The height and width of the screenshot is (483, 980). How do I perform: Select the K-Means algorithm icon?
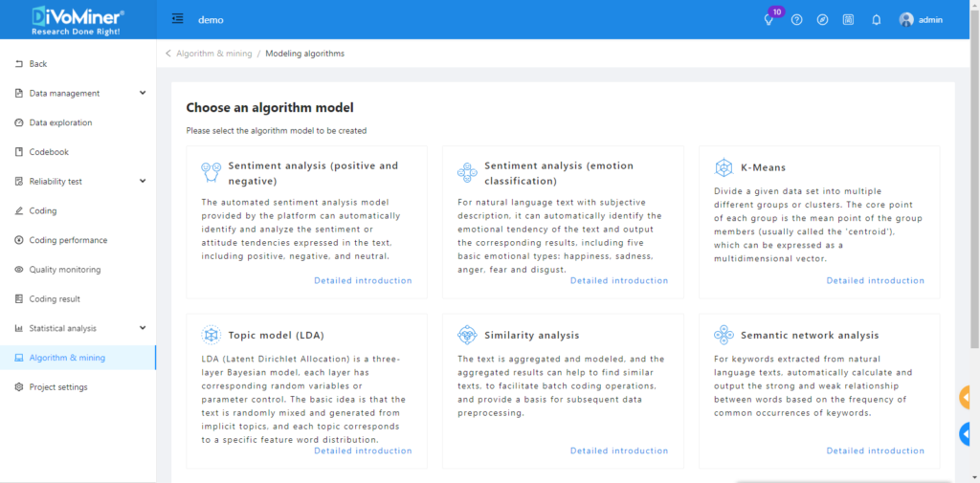(x=724, y=167)
